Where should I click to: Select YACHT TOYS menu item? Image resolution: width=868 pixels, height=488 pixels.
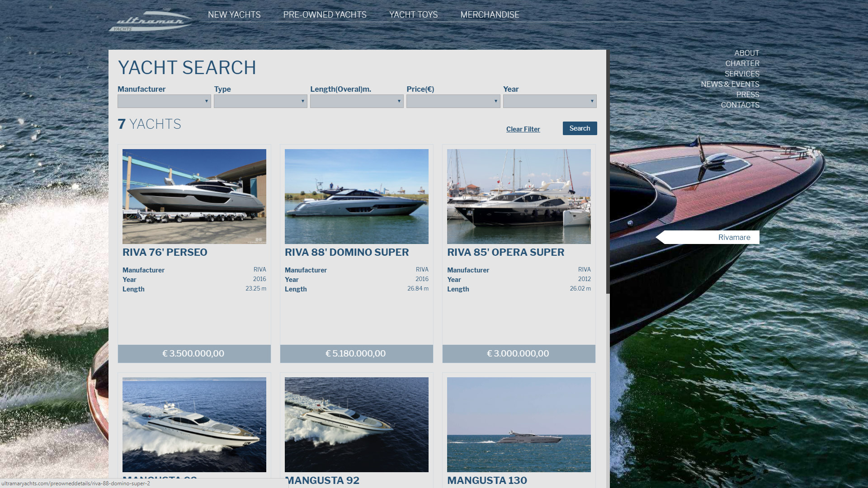tap(413, 14)
